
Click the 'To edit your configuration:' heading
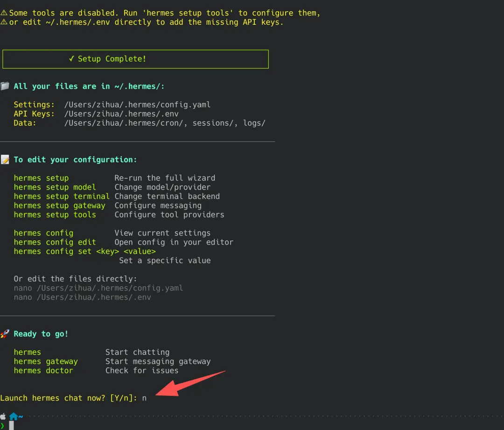click(x=75, y=160)
